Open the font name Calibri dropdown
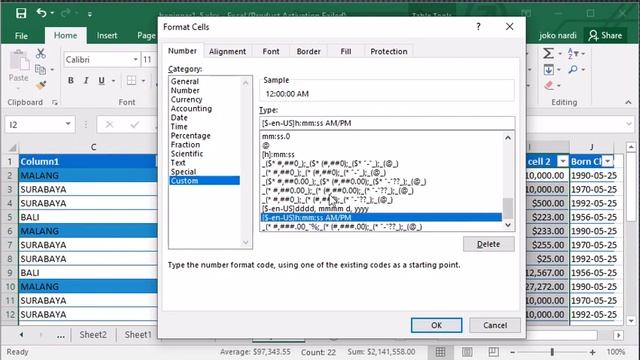This screenshot has height=360, width=640. click(x=136, y=60)
